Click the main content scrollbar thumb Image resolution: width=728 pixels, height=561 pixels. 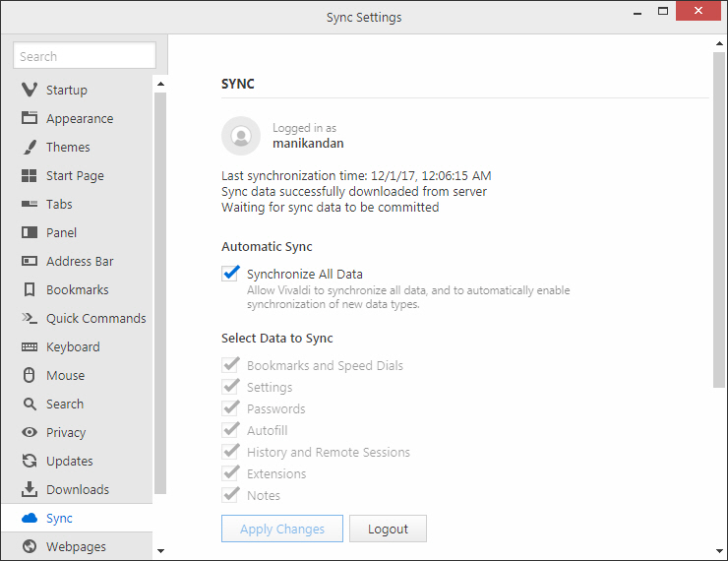point(719,219)
